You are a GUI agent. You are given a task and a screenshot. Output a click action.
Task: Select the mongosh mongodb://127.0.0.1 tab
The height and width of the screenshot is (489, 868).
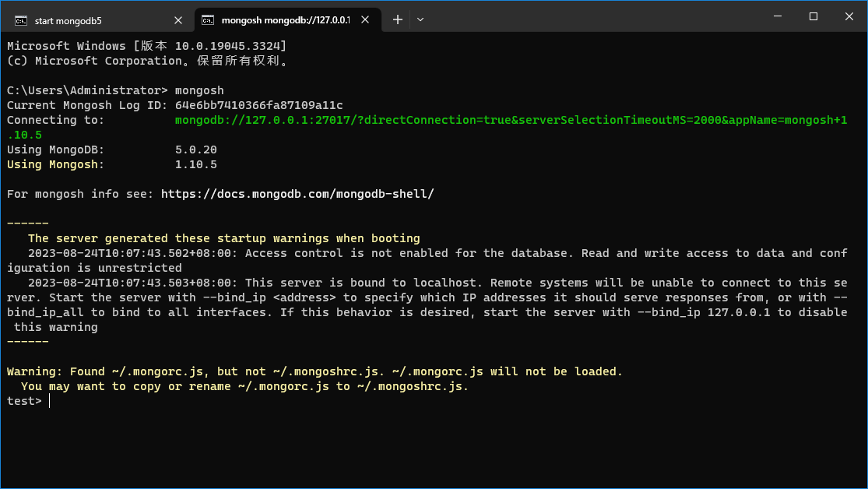[286, 20]
